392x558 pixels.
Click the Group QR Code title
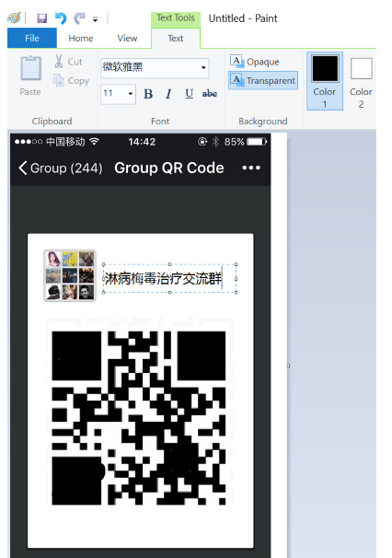(169, 168)
